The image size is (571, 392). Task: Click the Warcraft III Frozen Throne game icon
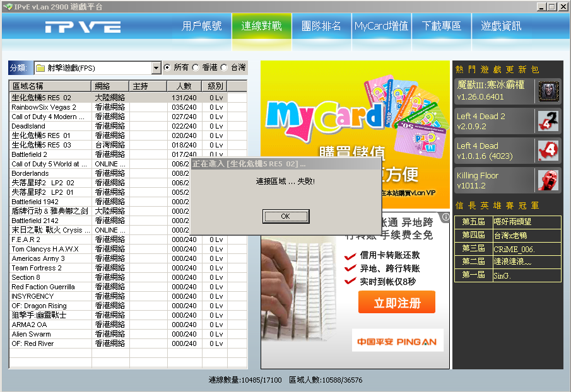(548, 91)
